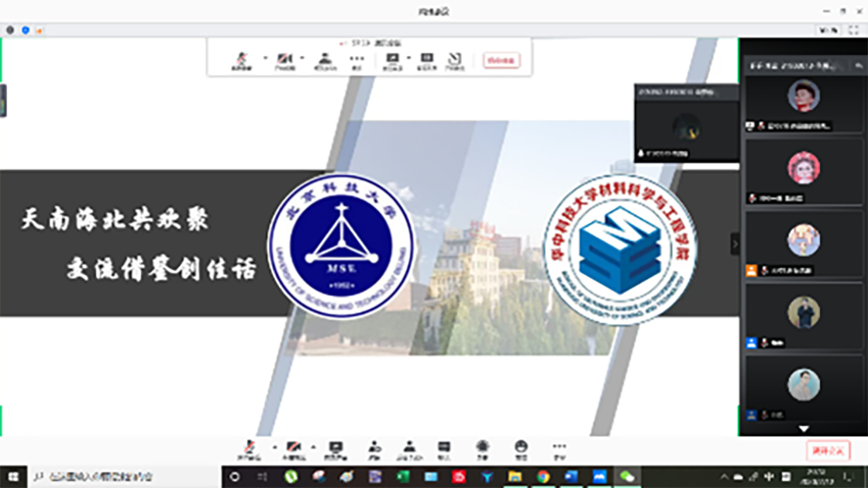Click the blue shield icon at window top-left
The image size is (868, 488).
click(x=26, y=30)
